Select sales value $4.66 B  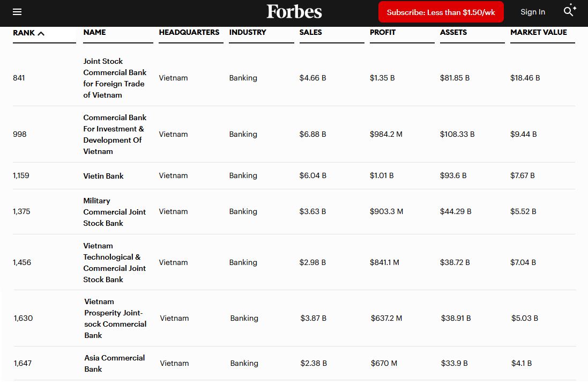click(312, 78)
